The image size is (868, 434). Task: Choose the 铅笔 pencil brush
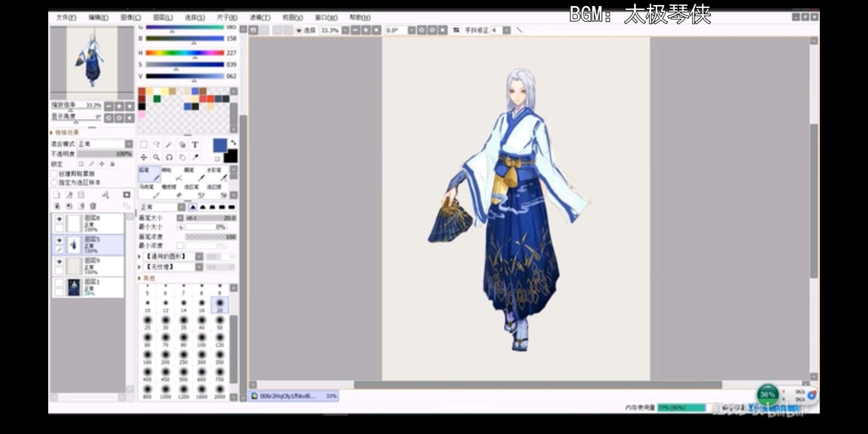click(x=149, y=174)
